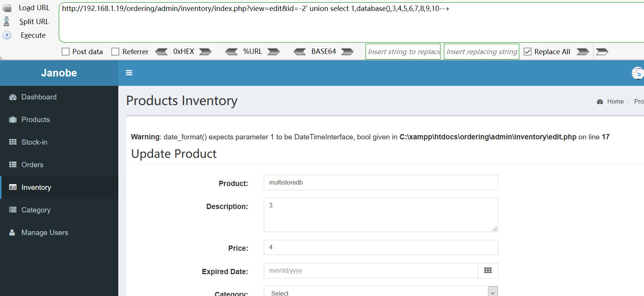
Task: Click the Description textarea resize handle
Action: point(494,229)
